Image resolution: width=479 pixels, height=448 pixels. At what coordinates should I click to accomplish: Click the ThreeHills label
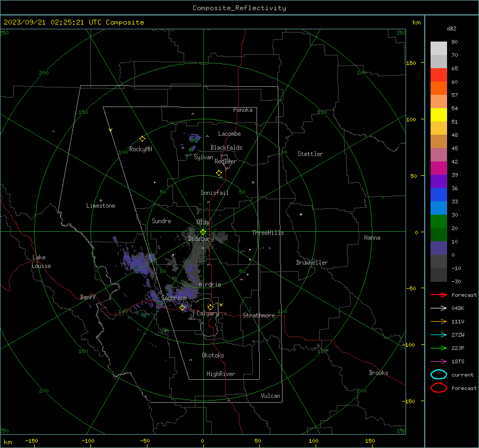268,233
